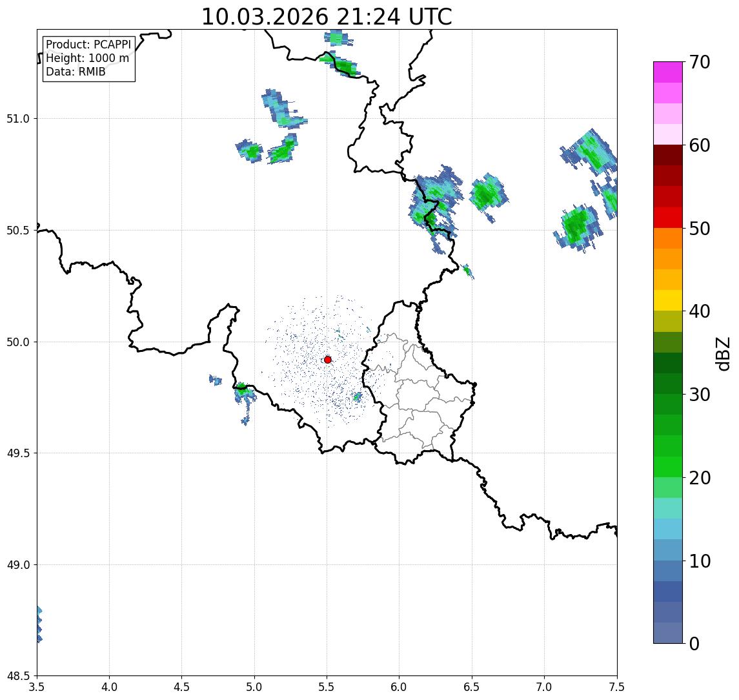Click the longitude axis label 3.5
This screenshot has width=739, height=700.
point(37,687)
